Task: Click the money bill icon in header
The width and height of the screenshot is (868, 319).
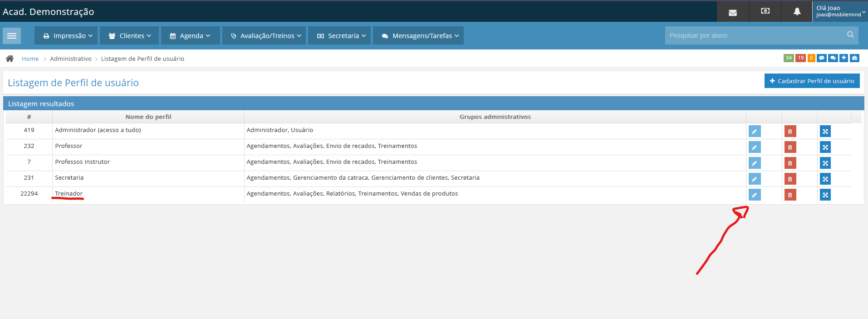Action: [765, 11]
